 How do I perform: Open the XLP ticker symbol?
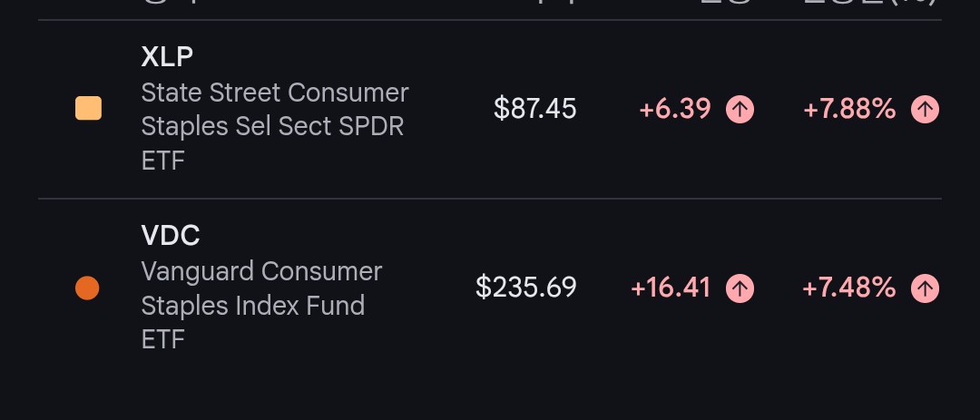click(167, 57)
